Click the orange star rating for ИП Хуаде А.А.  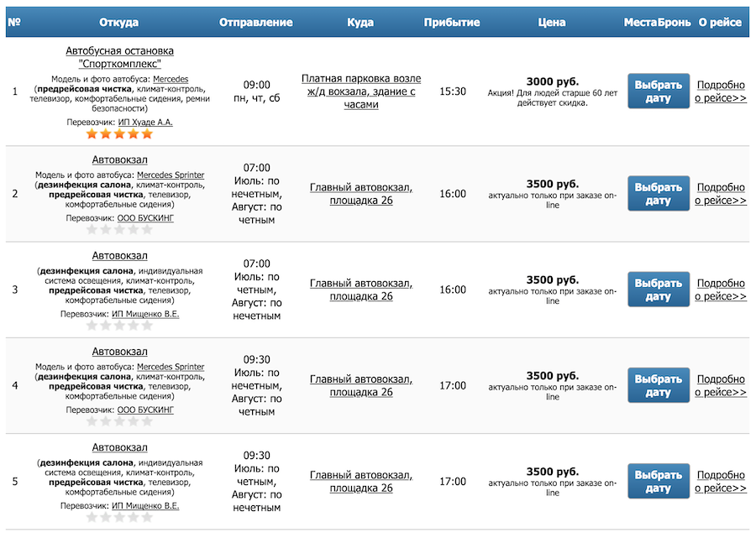tap(119, 133)
